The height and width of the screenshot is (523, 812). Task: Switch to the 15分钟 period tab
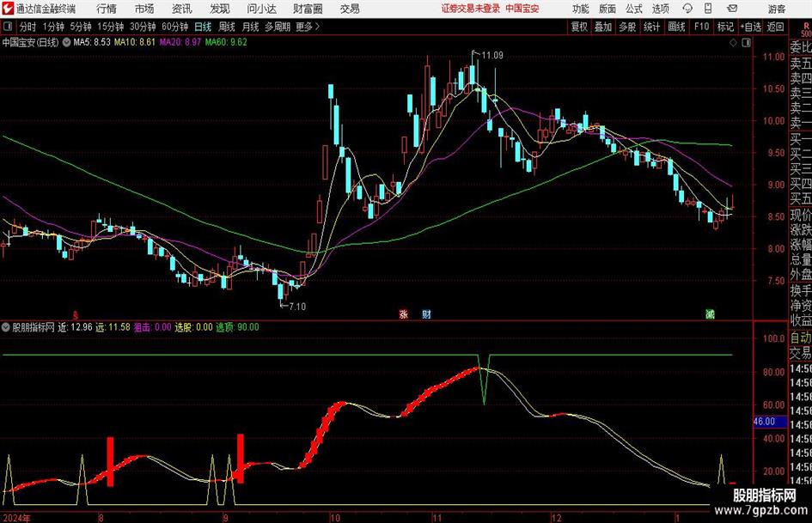click(x=111, y=27)
